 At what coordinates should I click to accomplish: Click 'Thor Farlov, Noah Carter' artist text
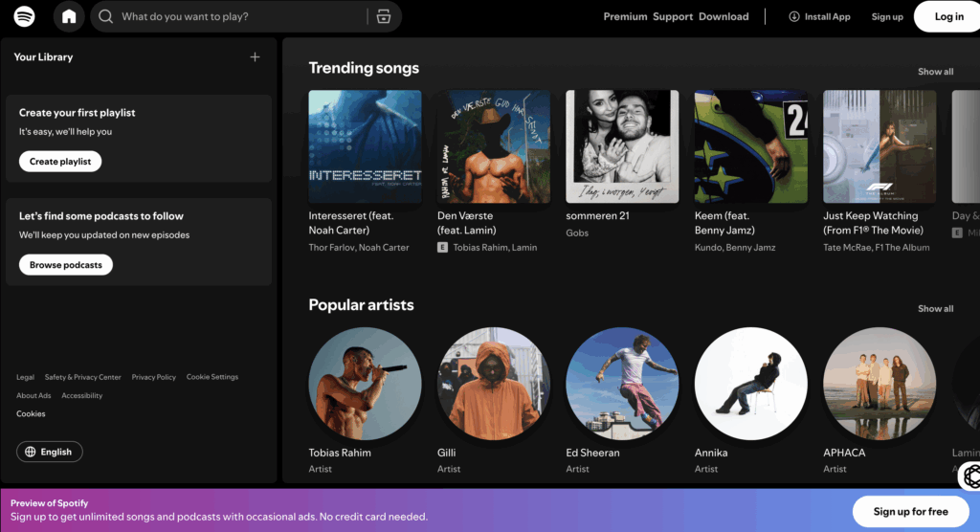pos(359,248)
